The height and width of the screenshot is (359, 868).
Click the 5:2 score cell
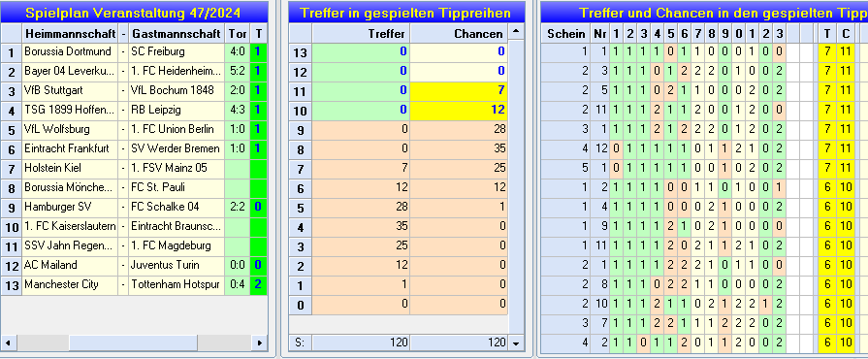pos(238,72)
